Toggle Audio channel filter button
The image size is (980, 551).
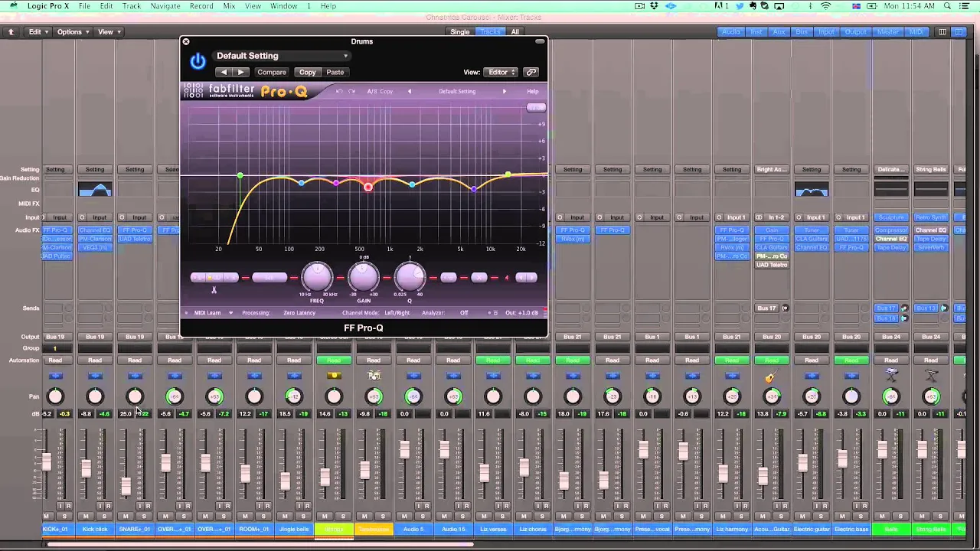click(731, 32)
